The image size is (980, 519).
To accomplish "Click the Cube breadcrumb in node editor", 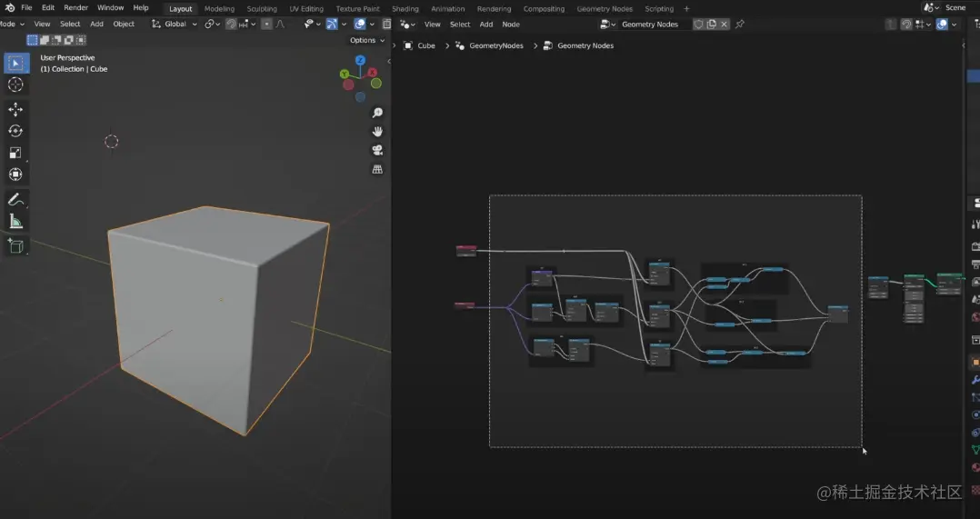I will click(x=420, y=45).
